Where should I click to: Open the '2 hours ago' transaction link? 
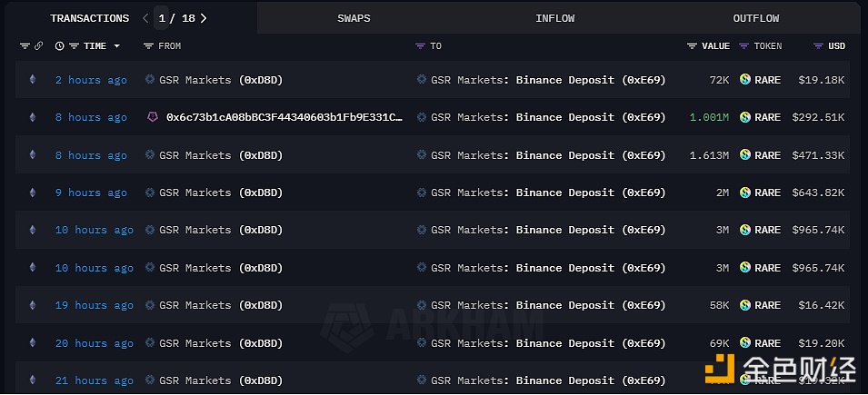(91, 80)
